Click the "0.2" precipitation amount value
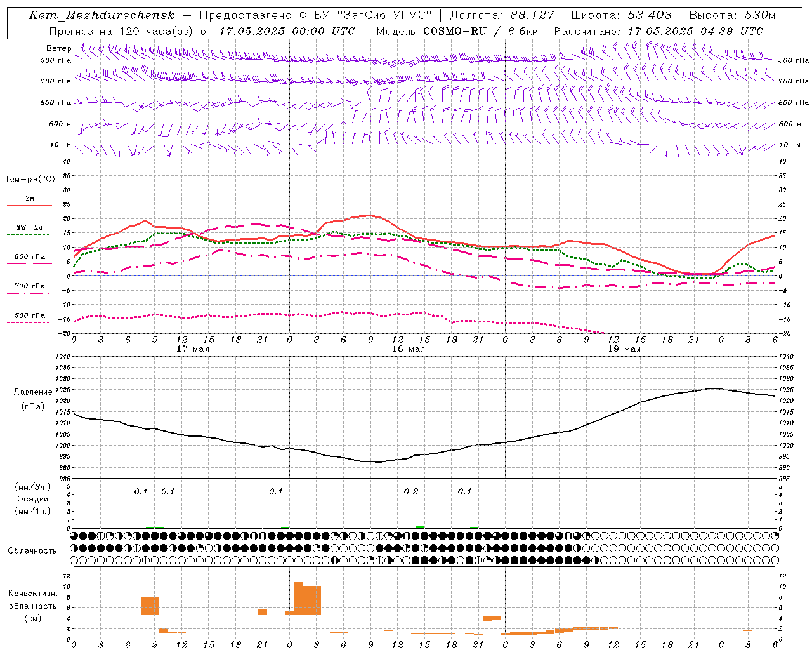This screenshot has width=812, height=650. 411,492
